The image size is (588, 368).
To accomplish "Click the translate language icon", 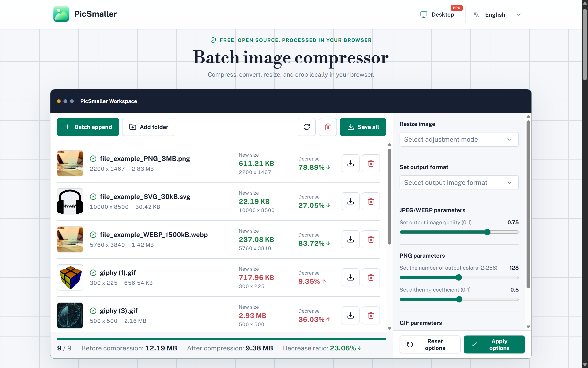I will click(476, 15).
